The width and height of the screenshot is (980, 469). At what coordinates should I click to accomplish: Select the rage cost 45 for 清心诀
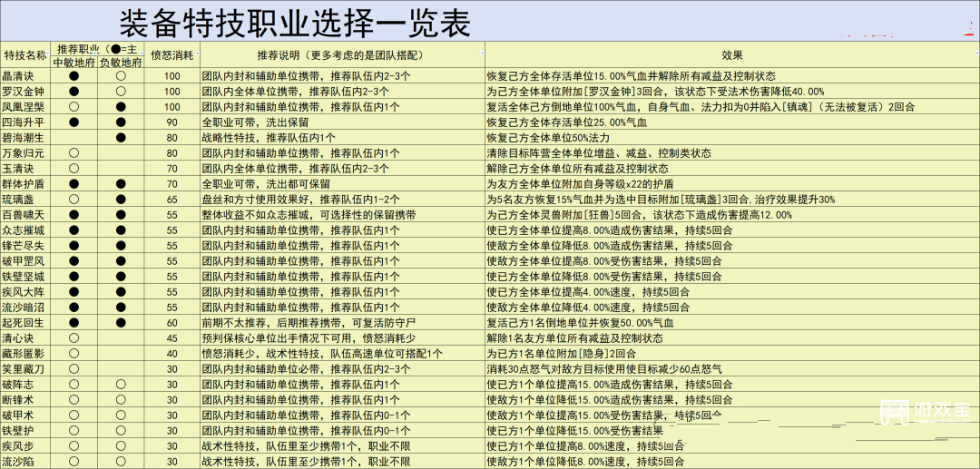[x=172, y=338]
